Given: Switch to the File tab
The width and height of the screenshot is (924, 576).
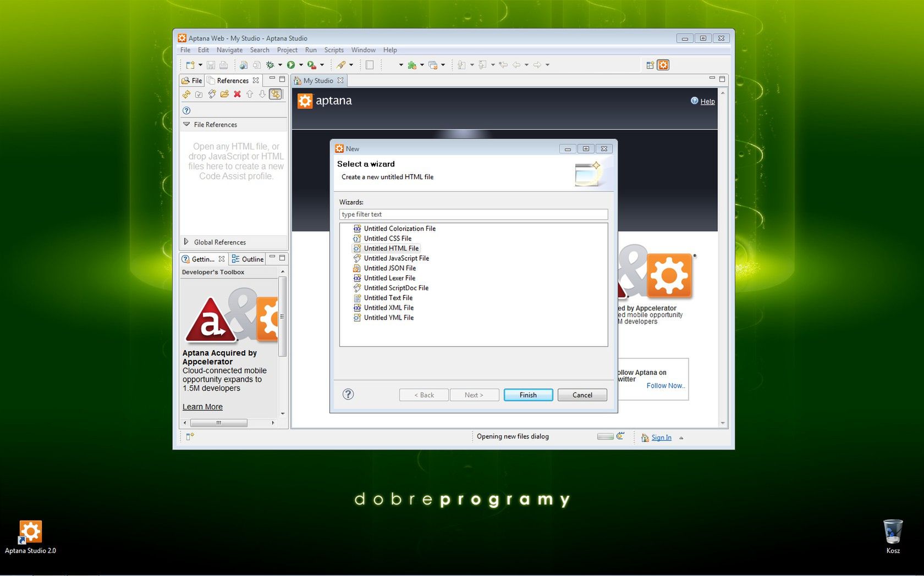Looking at the screenshot, I should pyautogui.click(x=192, y=80).
